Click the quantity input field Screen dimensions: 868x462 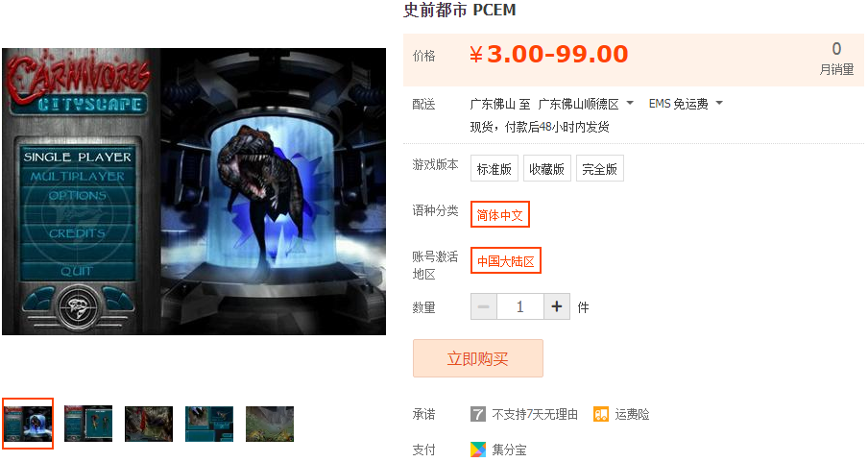(519, 306)
